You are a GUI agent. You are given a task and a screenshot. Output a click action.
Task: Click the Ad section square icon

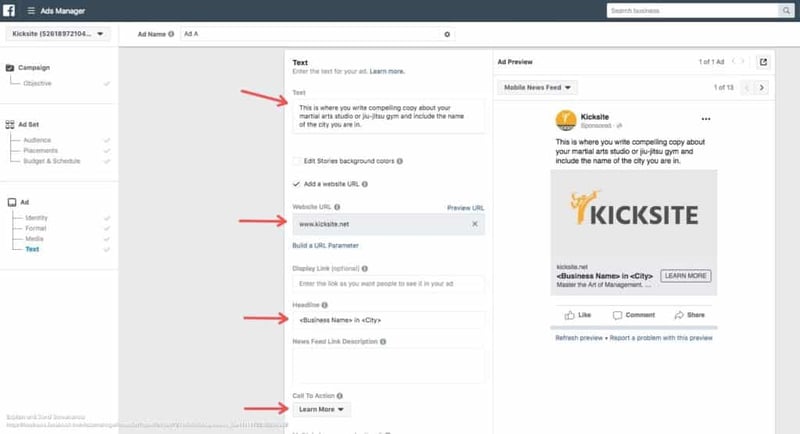pyautogui.click(x=12, y=202)
